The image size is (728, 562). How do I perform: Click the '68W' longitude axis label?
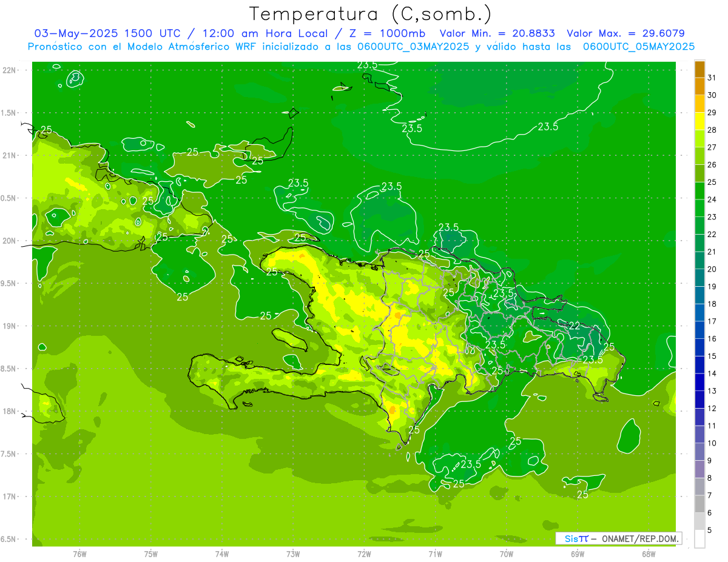tap(649, 554)
